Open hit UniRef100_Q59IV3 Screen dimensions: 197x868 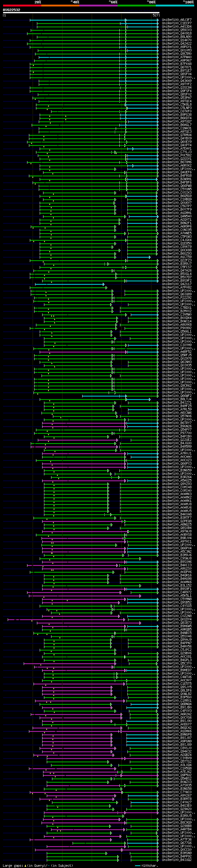pos(177,30)
